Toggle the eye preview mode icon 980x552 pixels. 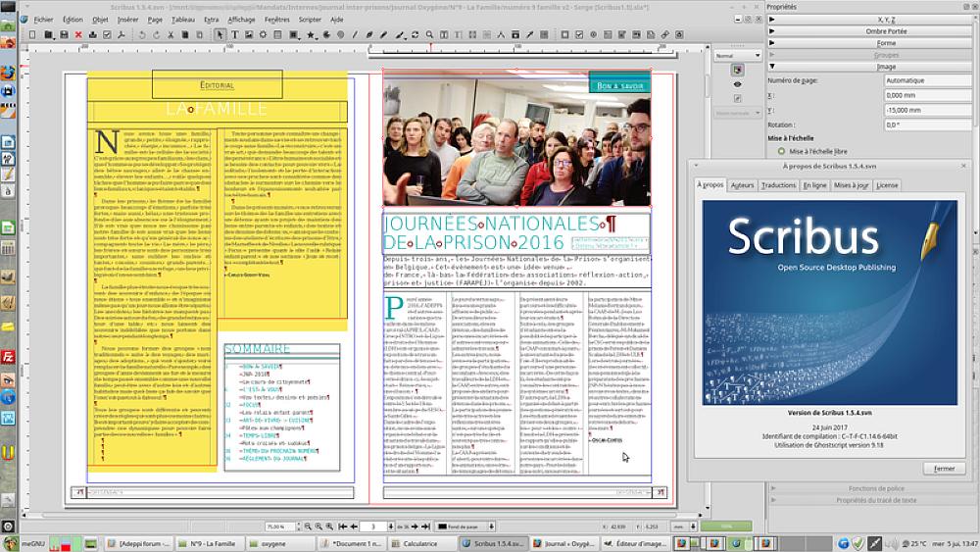738,84
